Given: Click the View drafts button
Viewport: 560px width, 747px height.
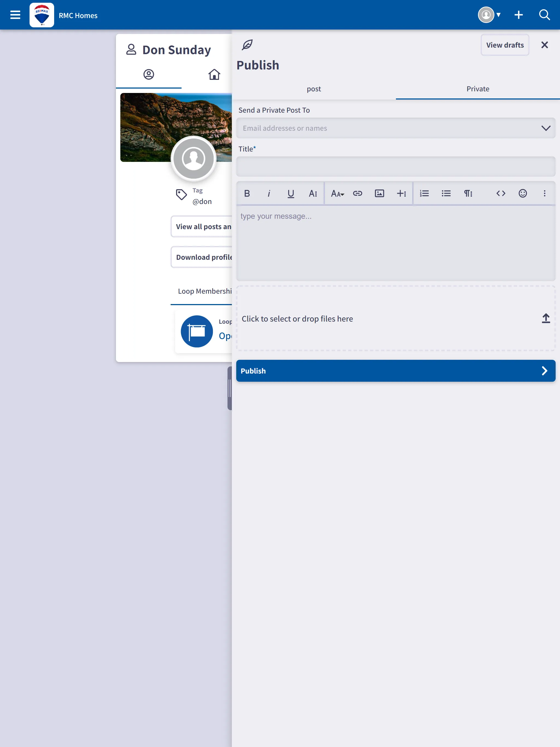Looking at the screenshot, I should pyautogui.click(x=505, y=45).
